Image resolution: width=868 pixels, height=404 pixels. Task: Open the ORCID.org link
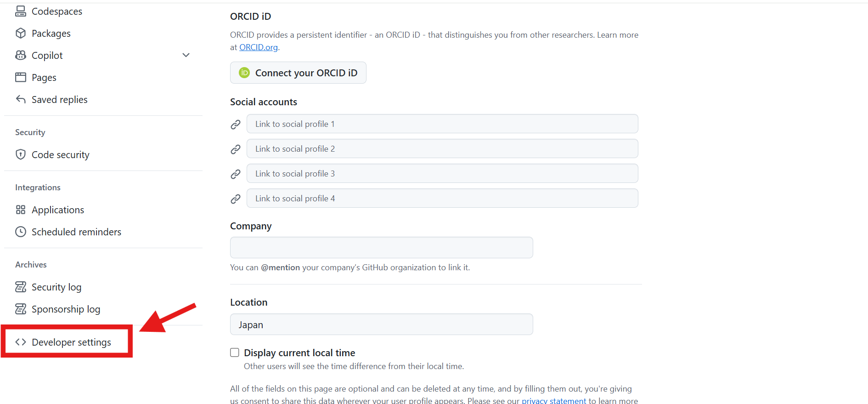click(259, 47)
